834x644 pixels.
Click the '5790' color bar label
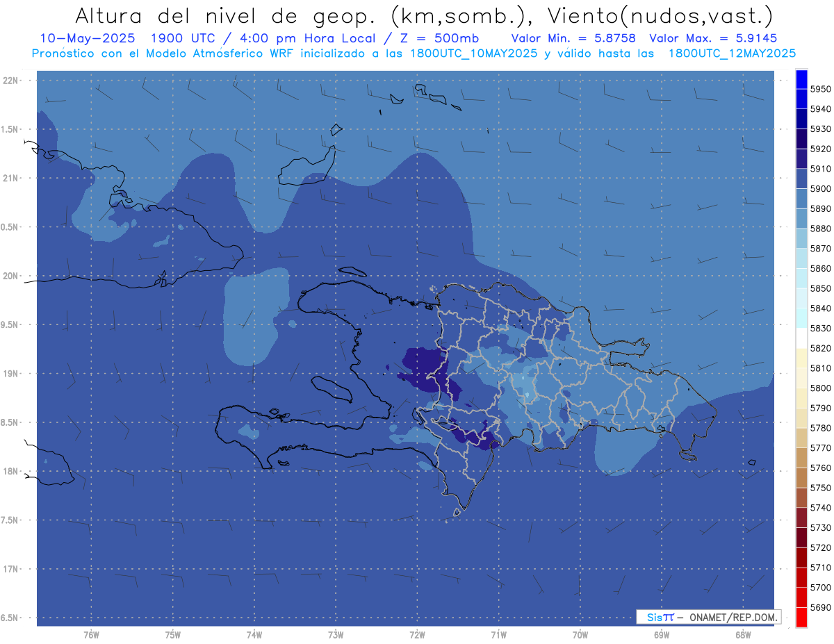pyautogui.click(x=820, y=408)
